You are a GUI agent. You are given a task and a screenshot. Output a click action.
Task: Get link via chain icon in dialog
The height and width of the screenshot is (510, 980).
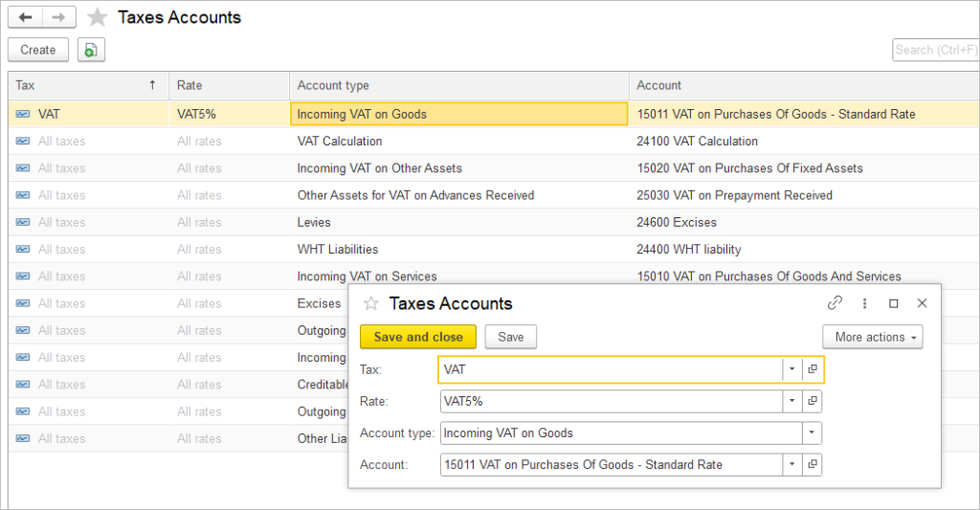(x=835, y=303)
